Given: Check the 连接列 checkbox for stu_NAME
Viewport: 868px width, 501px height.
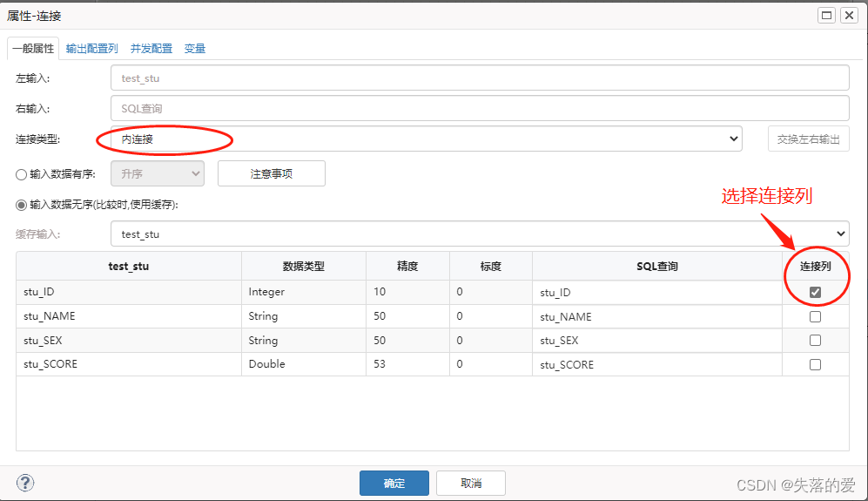Looking at the screenshot, I should [815, 316].
